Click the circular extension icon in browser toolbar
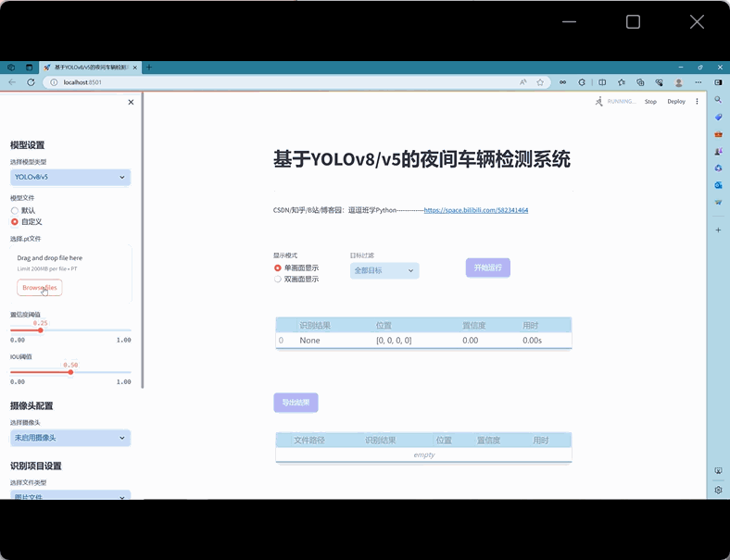The width and height of the screenshot is (730, 560). tap(582, 82)
